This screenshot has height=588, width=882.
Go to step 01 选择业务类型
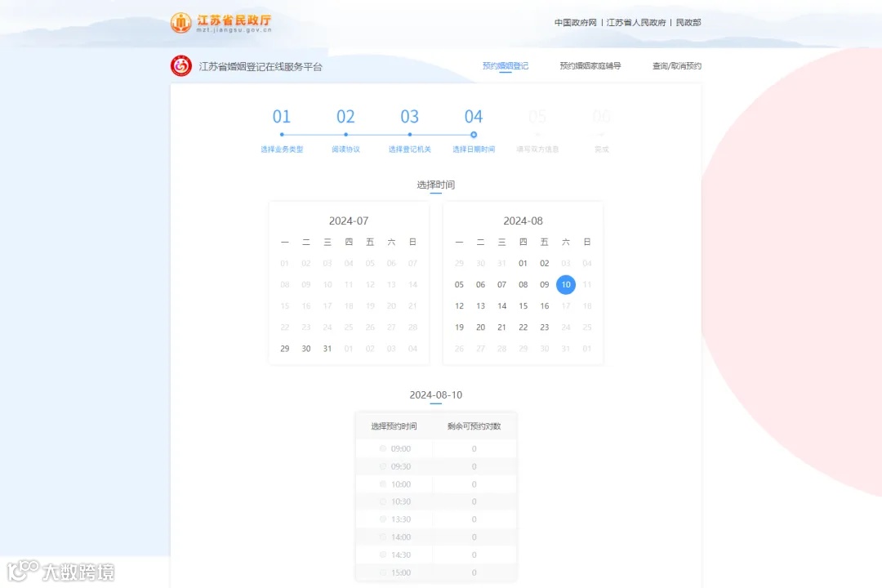[282, 131]
